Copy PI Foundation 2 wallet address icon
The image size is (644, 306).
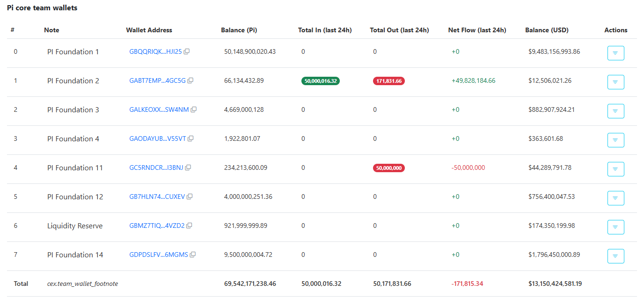[190, 81]
